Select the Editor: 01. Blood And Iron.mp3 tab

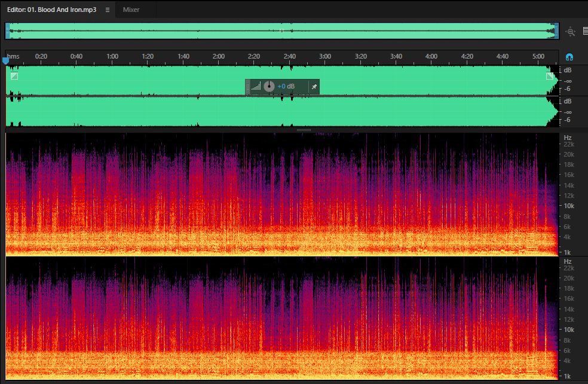(x=52, y=10)
